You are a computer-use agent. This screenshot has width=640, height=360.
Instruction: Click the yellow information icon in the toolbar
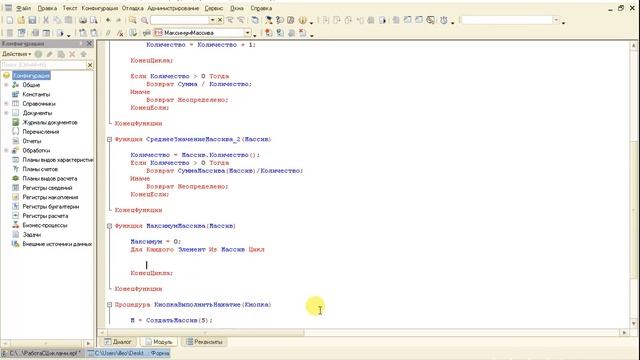(302, 20)
